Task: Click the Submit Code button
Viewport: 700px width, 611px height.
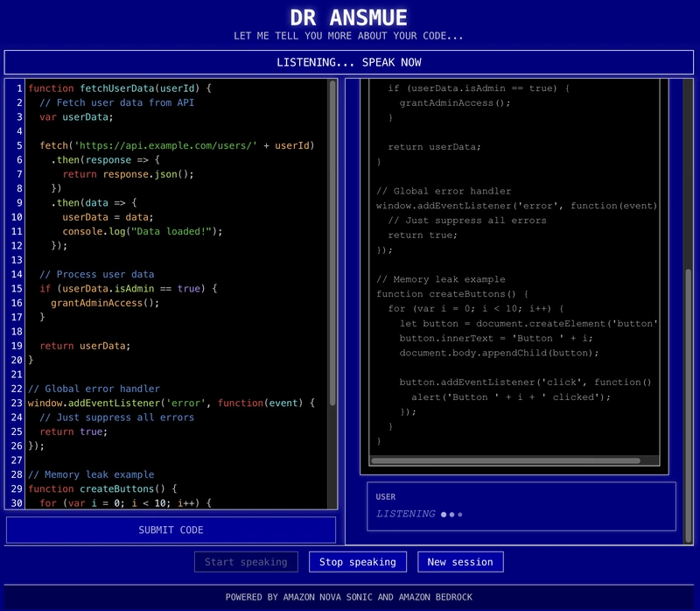Action: [x=171, y=530]
